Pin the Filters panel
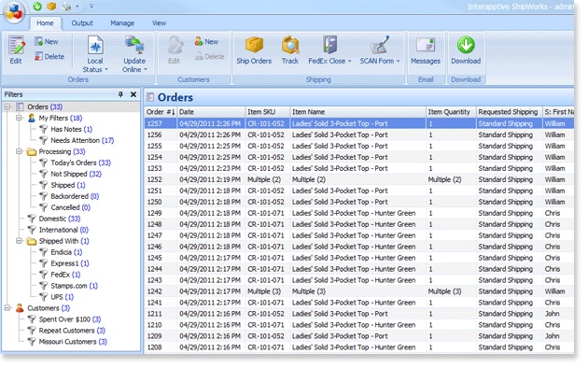Image resolution: width=588 pixels, height=368 pixels. 120,94
